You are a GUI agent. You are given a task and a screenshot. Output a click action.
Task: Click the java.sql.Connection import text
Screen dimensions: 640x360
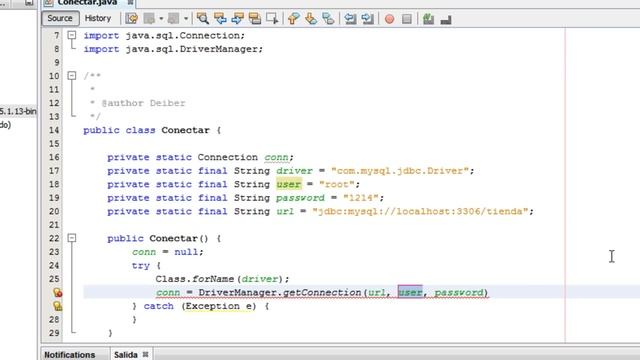pyautogui.click(x=183, y=36)
